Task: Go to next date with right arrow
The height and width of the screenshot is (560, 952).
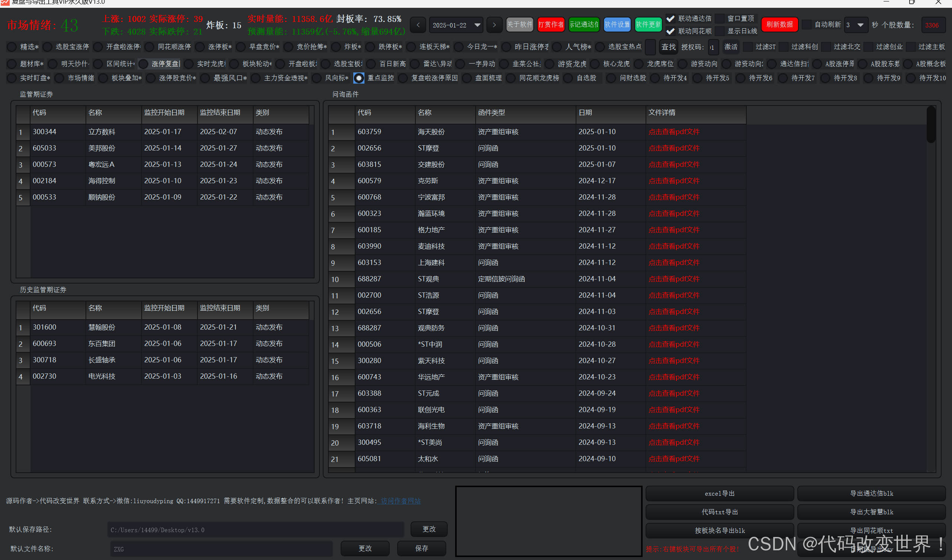Action: [x=494, y=25]
